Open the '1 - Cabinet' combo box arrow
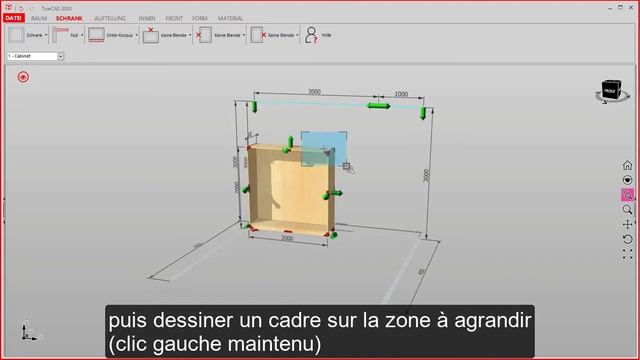640x360 pixels. [60, 56]
